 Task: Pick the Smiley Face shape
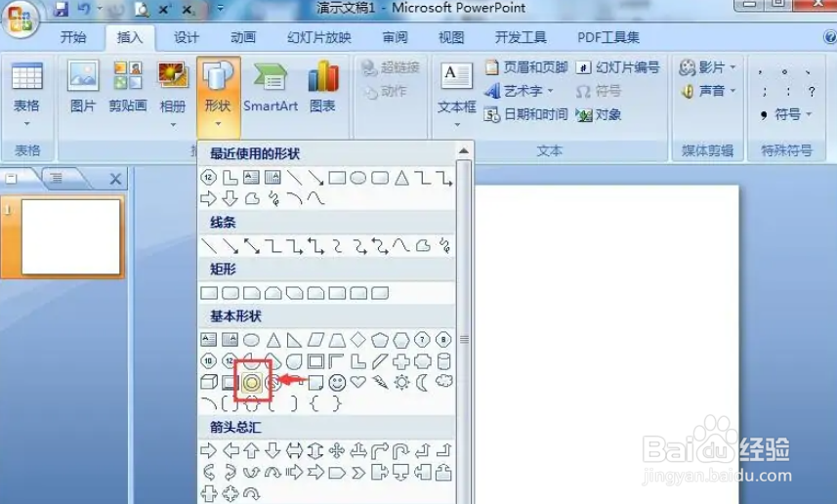(337, 382)
